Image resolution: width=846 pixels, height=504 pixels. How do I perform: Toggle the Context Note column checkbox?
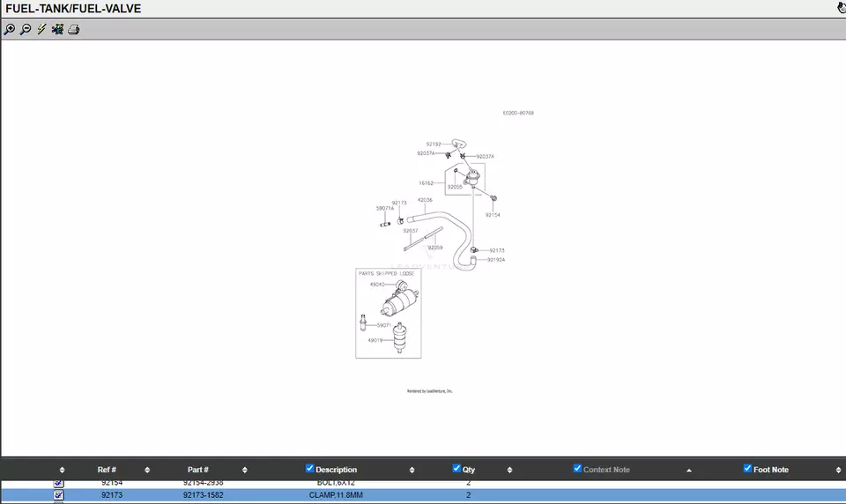point(577,469)
